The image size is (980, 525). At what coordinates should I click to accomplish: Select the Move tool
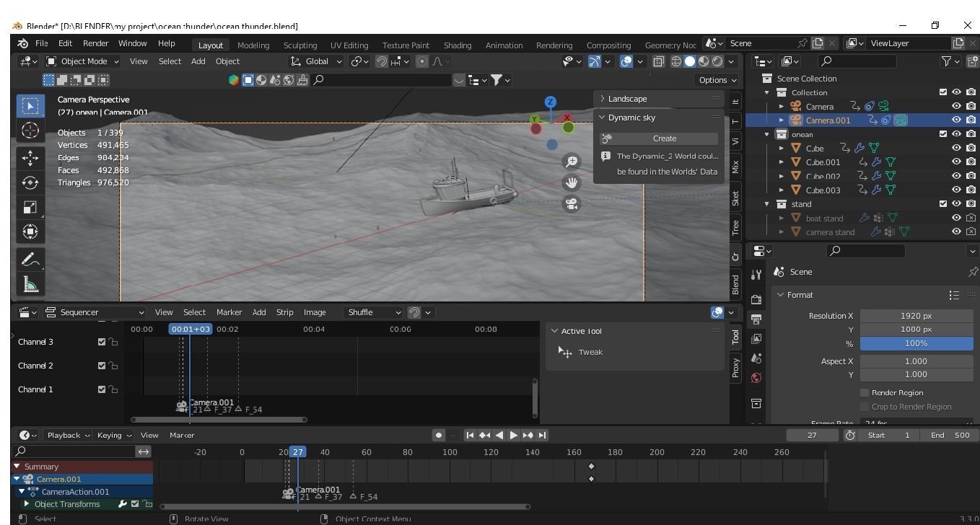30,158
